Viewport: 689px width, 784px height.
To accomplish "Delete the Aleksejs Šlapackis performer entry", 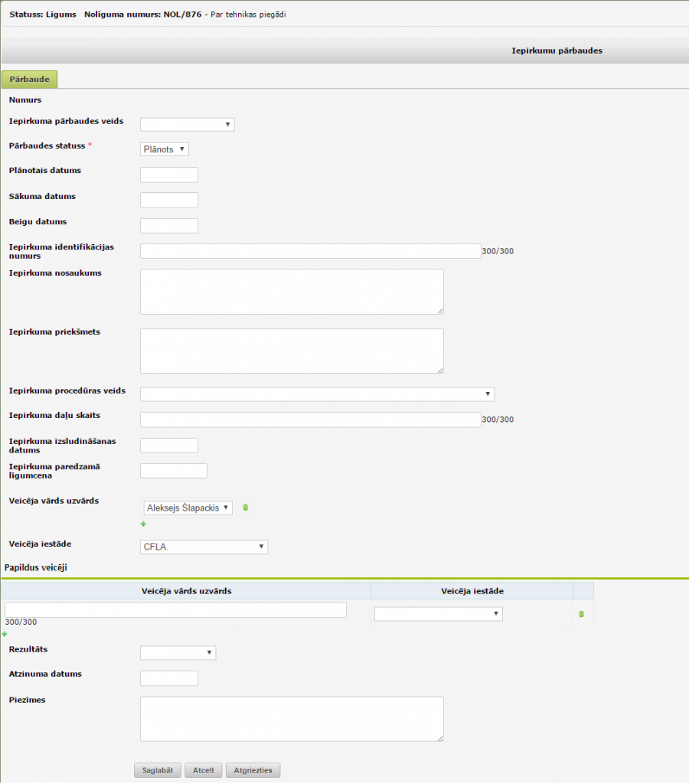I will coord(246,508).
